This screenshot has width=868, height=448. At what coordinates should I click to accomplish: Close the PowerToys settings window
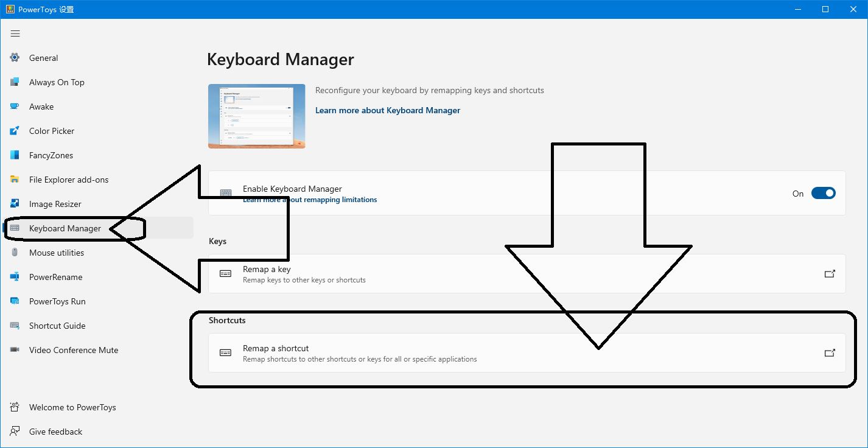coord(853,9)
